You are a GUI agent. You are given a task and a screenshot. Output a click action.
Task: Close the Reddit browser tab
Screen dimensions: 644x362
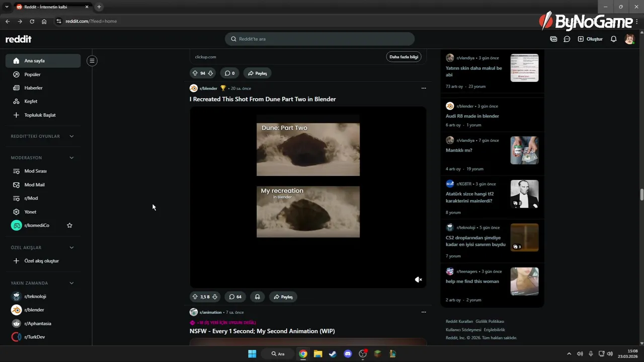click(x=87, y=7)
